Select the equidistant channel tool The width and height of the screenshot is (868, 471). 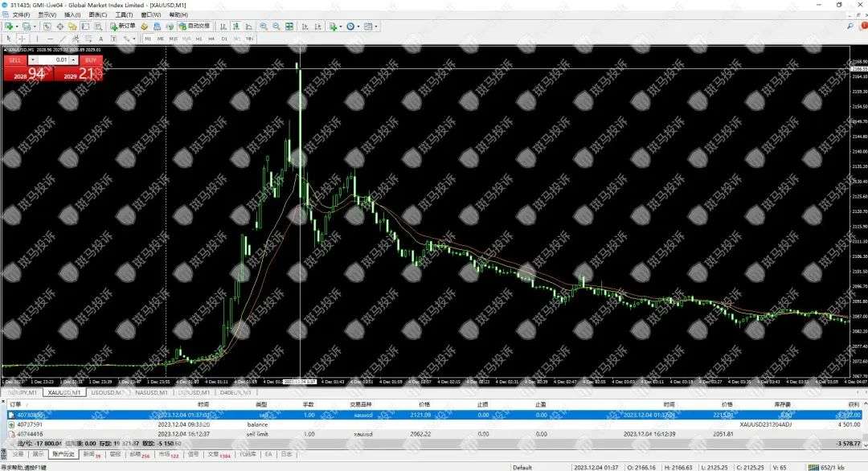76,39
